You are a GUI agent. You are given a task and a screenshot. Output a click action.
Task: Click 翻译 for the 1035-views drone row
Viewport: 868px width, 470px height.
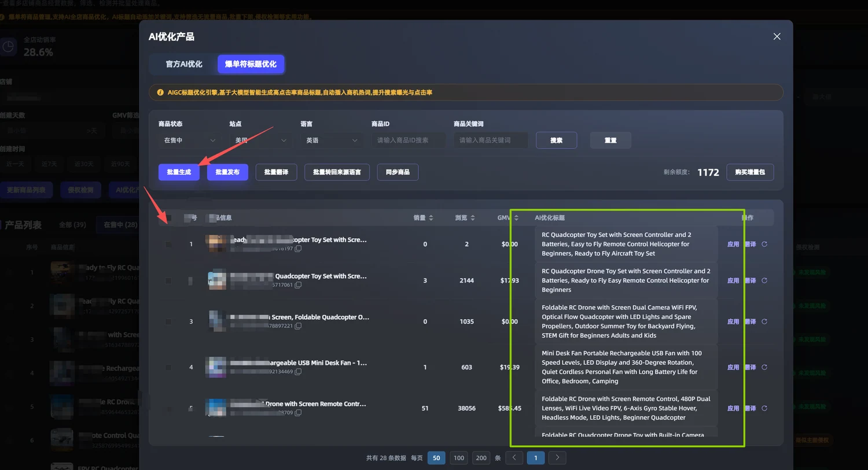[751, 321]
